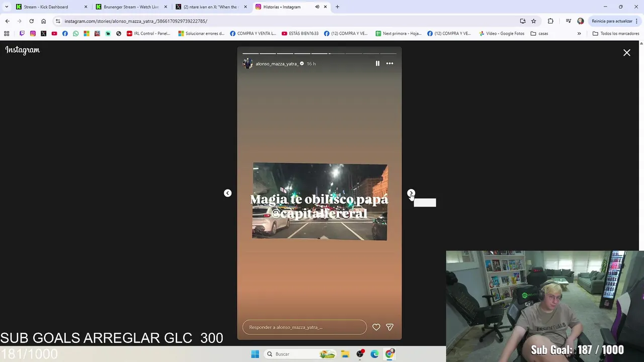Open the Chrome apps grid shortcut
This screenshot has width=644, height=362.
click(7, 34)
